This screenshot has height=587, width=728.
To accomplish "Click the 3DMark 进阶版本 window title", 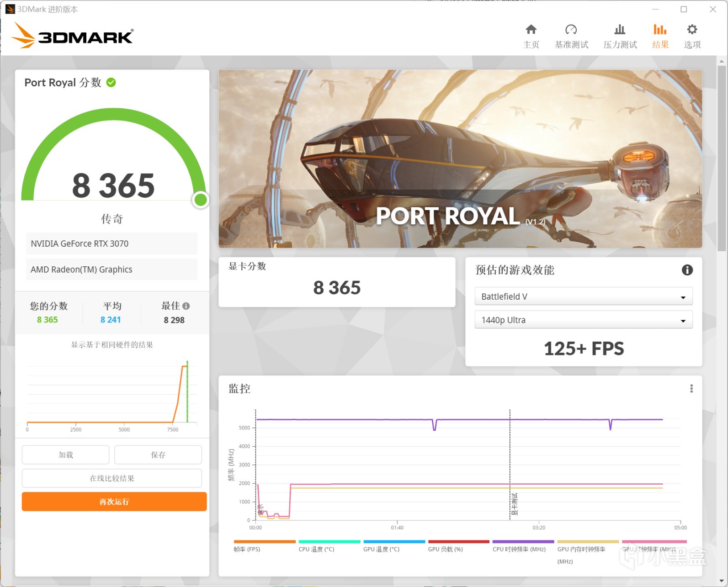I will pos(48,9).
